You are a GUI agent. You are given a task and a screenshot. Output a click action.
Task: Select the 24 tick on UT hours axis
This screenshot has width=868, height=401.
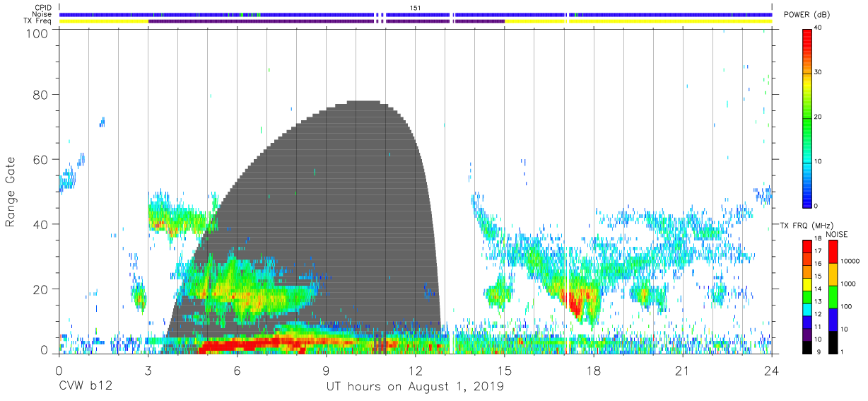tap(772, 370)
